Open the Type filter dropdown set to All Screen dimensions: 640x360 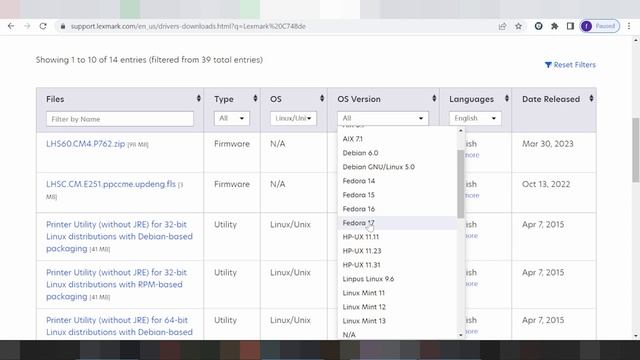[x=231, y=118]
